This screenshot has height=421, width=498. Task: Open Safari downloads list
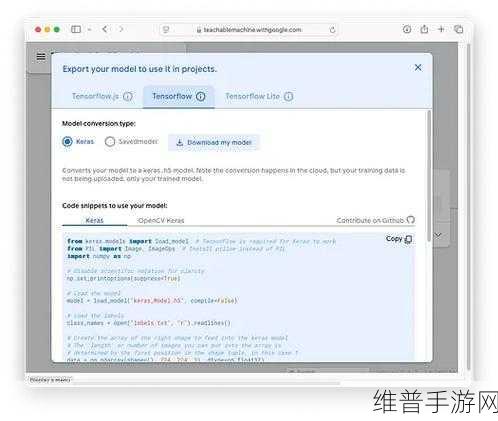[407, 29]
